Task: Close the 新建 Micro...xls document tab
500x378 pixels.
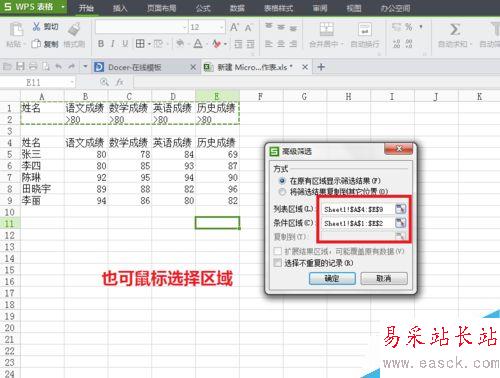Action: click(x=305, y=67)
